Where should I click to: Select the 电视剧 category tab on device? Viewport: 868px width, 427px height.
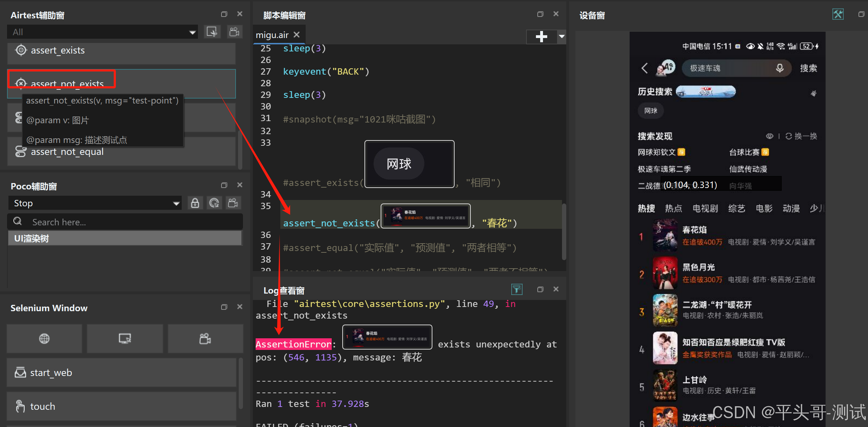(x=705, y=208)
